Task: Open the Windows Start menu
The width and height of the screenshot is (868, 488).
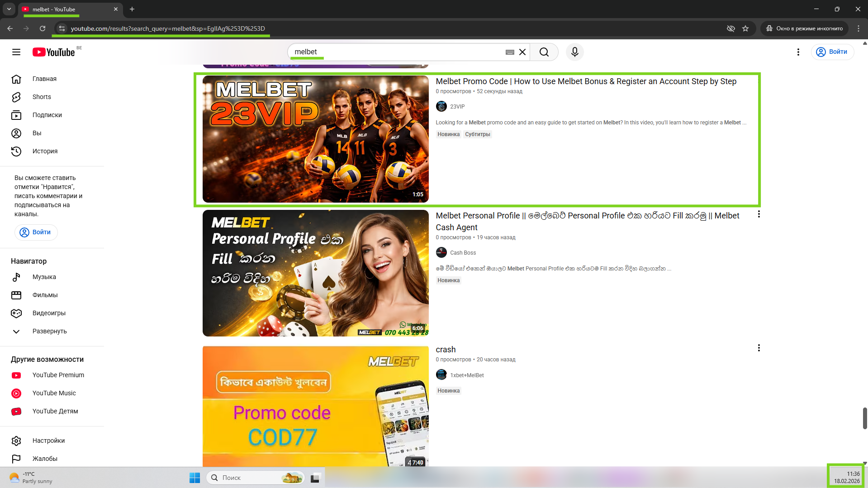Action: tap(194, 478)
